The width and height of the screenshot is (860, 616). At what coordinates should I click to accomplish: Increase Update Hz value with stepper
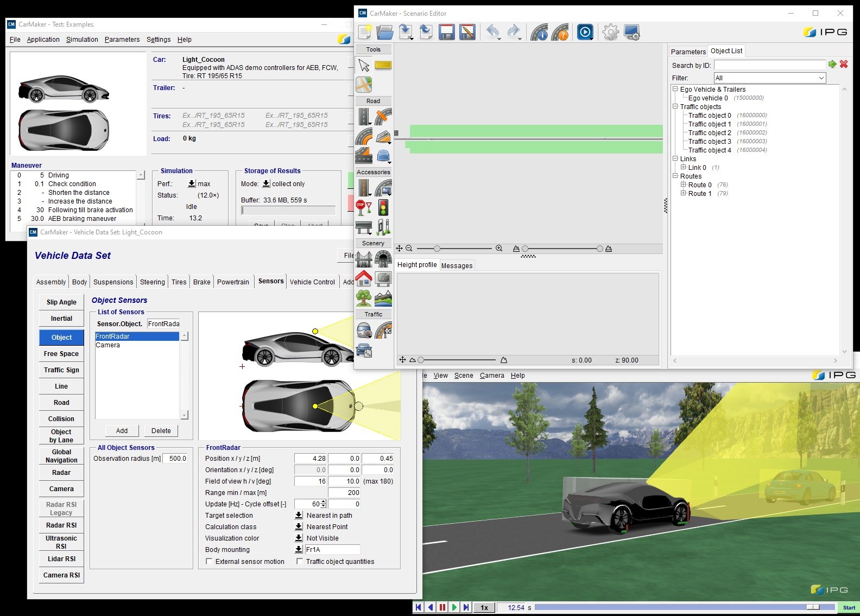point(324,502)
